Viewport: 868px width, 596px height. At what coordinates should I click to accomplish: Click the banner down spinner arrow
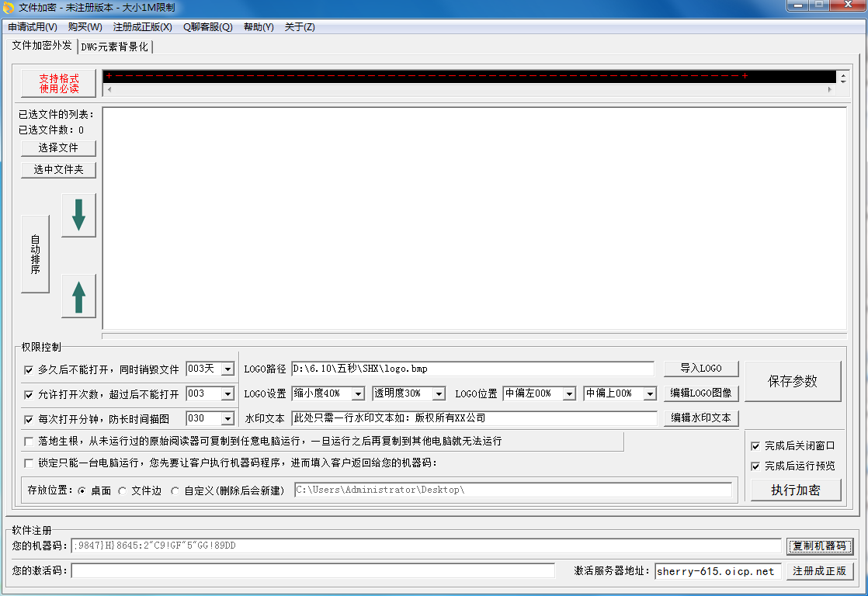[x=843, y=81]
